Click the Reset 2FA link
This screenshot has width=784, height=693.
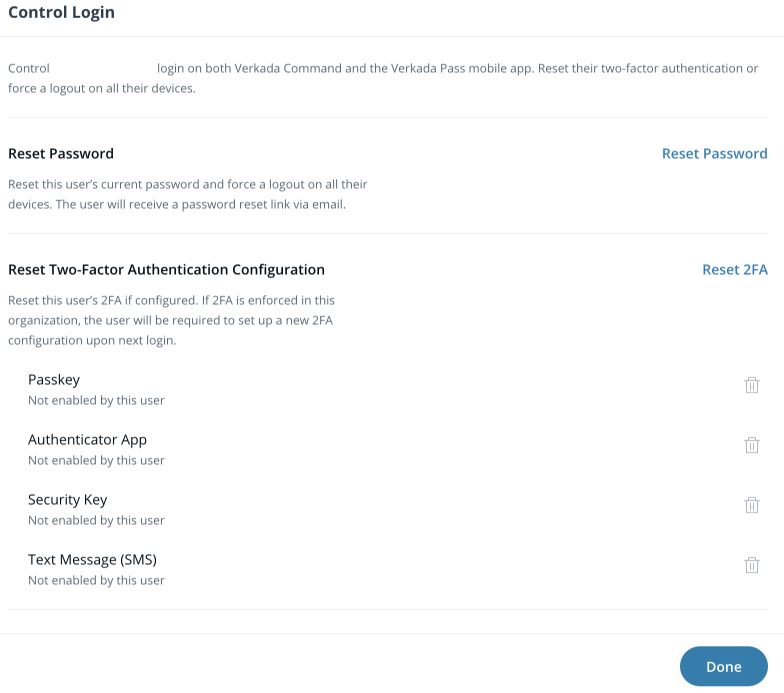(734, 269)
